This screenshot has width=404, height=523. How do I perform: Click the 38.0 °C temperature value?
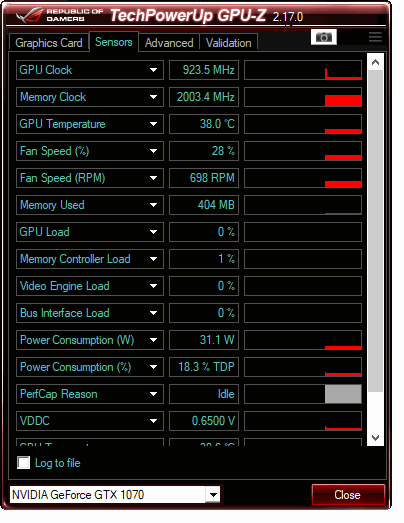click(204, 124)
